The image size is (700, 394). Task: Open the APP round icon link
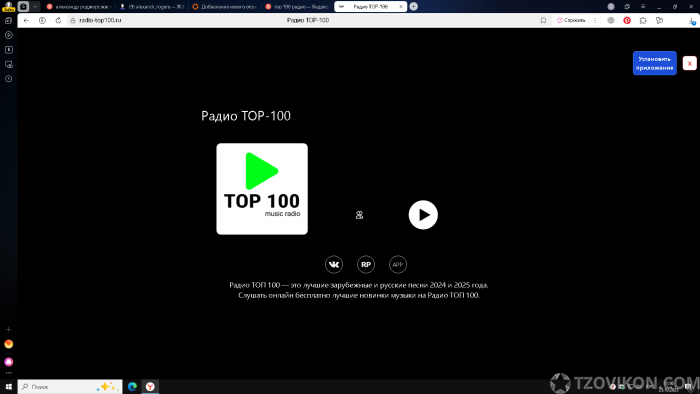(398, 265)
